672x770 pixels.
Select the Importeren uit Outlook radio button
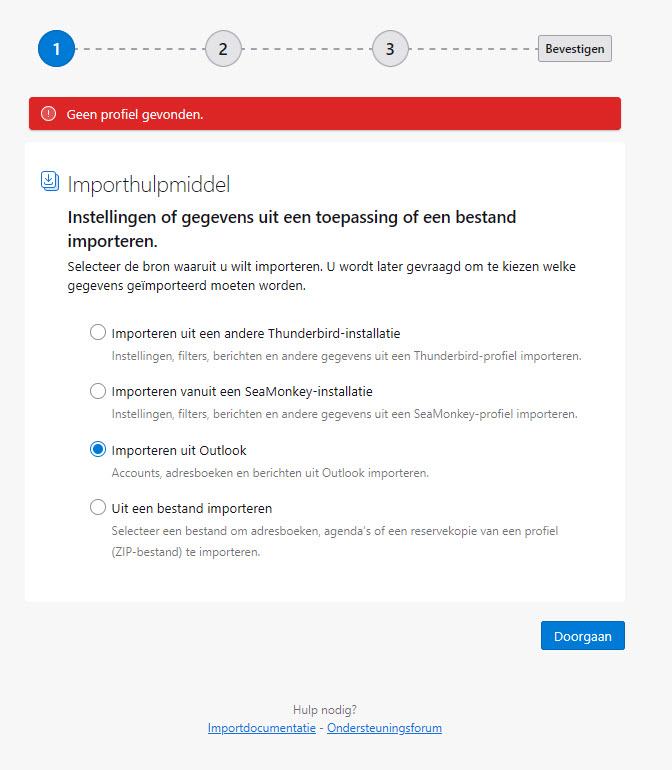point(98,449)
